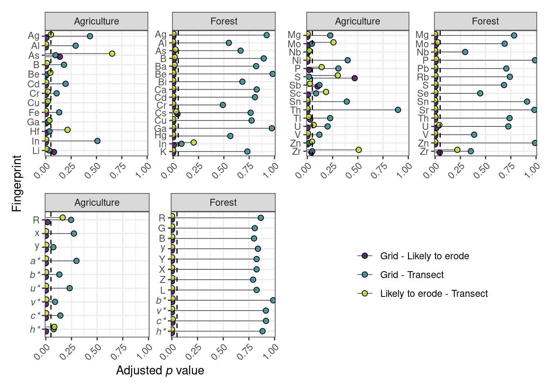Click the 'Grid - Transect' legend text
549x392 pixels.
[x=412, y=275]
